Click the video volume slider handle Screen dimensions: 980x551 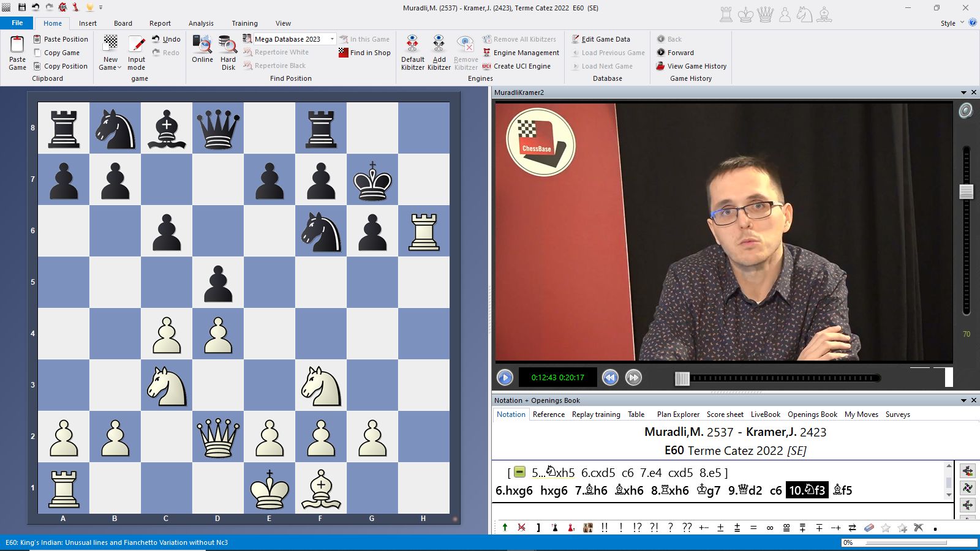967,192
